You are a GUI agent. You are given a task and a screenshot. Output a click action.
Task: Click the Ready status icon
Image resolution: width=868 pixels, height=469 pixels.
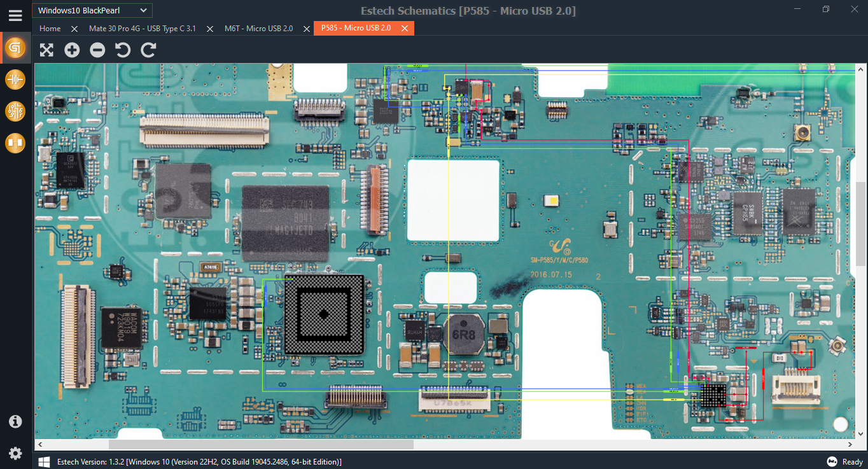click(832, 461)
